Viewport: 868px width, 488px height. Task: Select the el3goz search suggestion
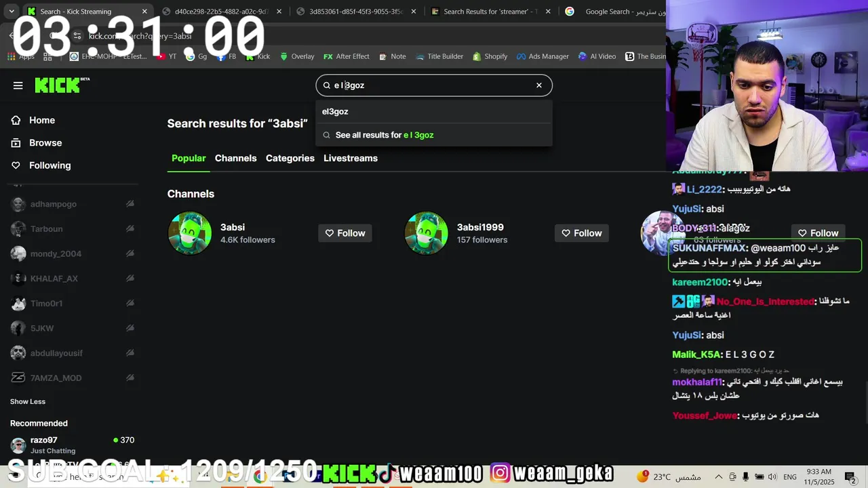click(434, 112)
